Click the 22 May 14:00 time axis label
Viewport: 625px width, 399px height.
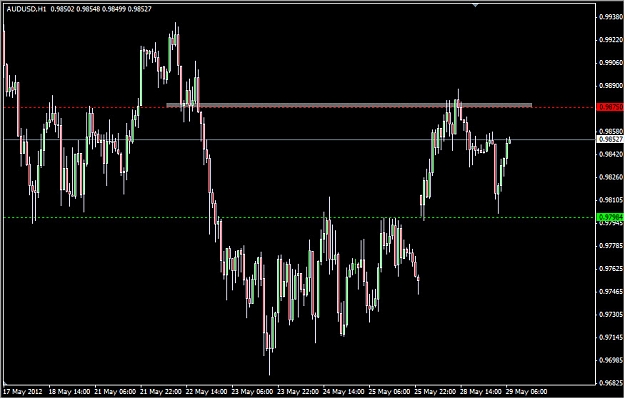click(207, 391)
